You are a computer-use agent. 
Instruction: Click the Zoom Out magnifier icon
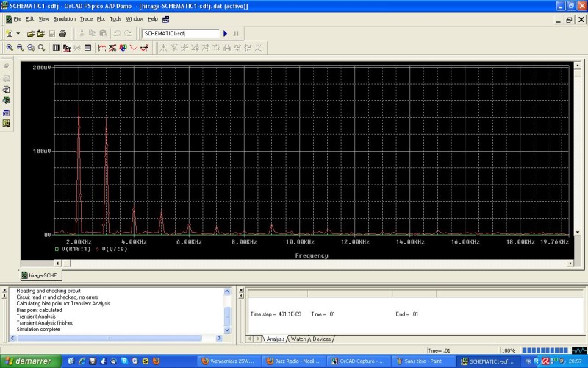pos(21,48)
